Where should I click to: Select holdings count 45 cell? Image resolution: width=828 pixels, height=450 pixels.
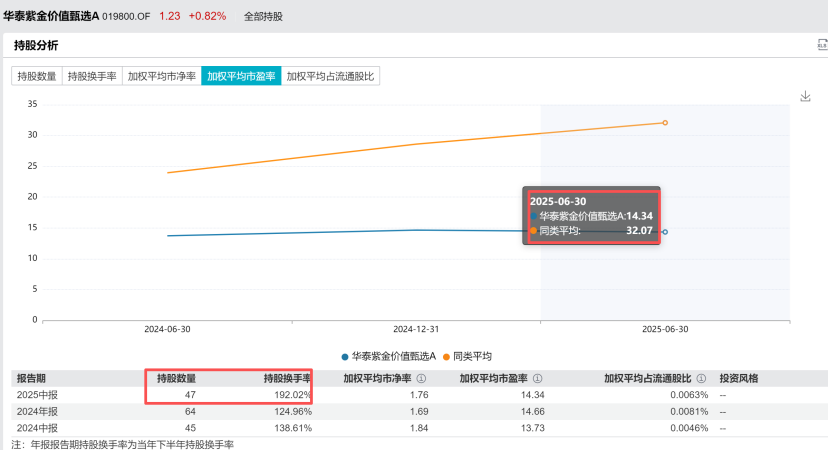[190, 428]
